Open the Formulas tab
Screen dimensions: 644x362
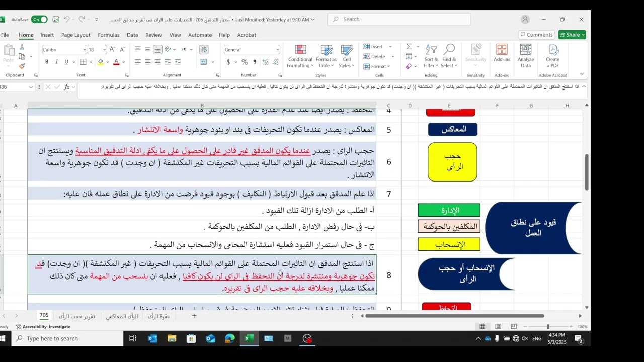[108, 35]
